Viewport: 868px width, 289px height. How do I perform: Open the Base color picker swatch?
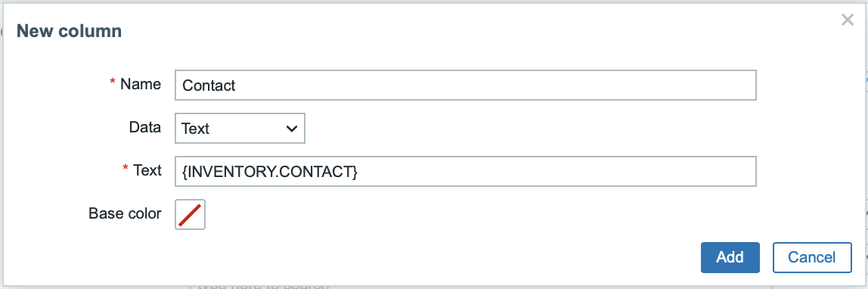190,214
